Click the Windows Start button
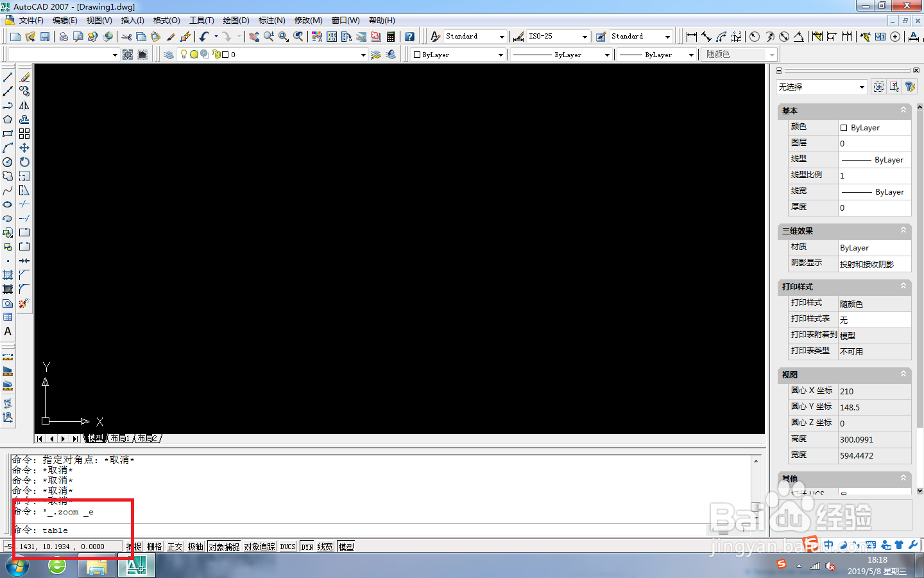 pyautogui.click(x=18, y=566)
